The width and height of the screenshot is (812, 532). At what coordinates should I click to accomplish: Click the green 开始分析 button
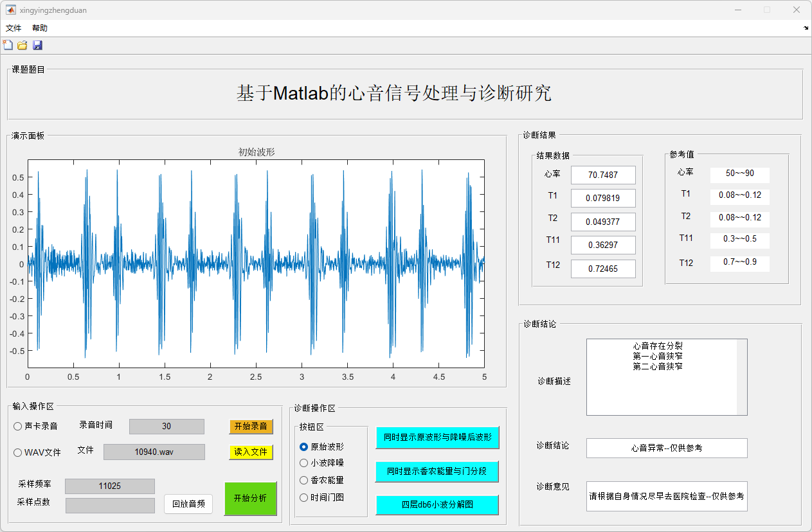point(250,499)
